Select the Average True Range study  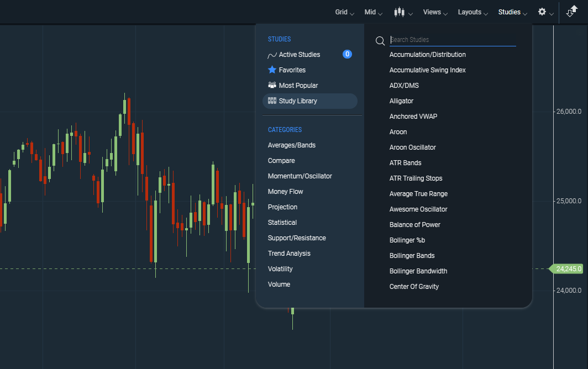[x=418, y=194]
